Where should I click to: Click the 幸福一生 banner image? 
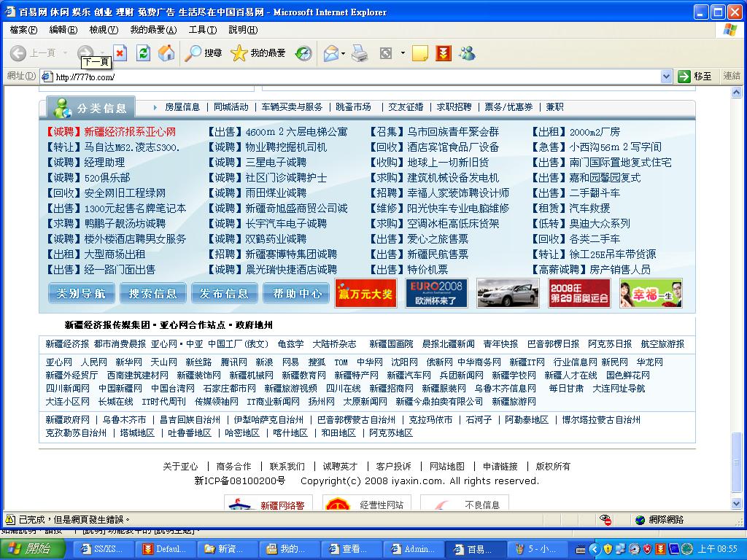click(651, 293)
